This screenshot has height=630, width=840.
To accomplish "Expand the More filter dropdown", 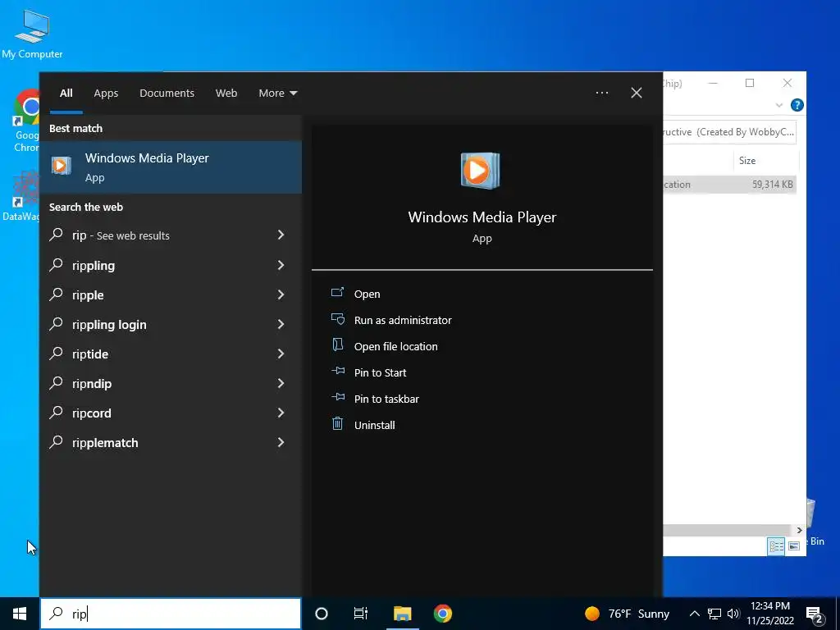I will (x=277, y=94).
